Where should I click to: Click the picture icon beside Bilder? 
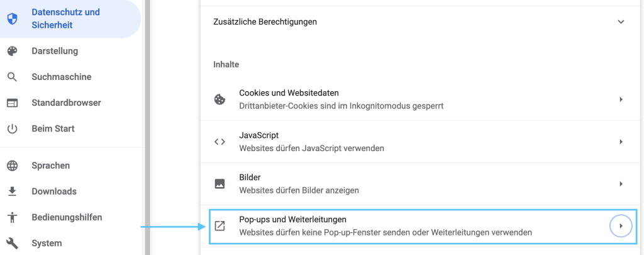click(219, 184)
